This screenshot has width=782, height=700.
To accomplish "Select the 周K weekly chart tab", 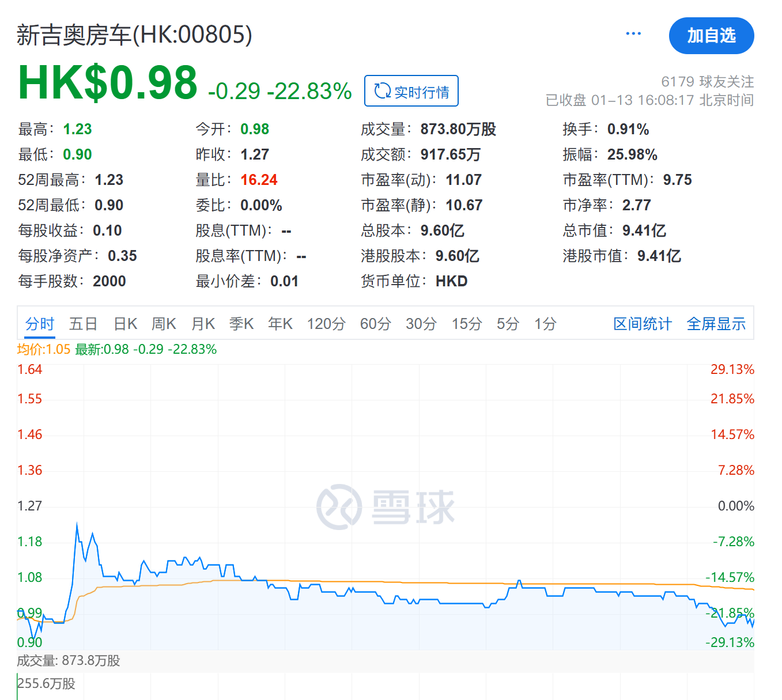I will (163, 323).
